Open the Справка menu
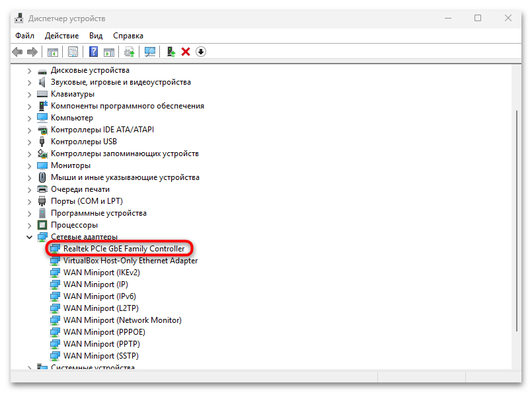This screenshot has width=532, height=393. (128, 35)
